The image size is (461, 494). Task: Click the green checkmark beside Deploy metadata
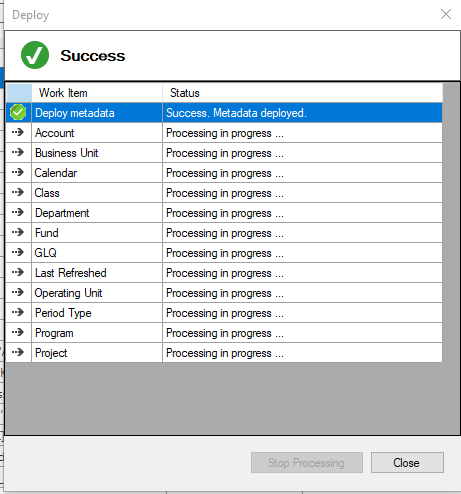18,112
